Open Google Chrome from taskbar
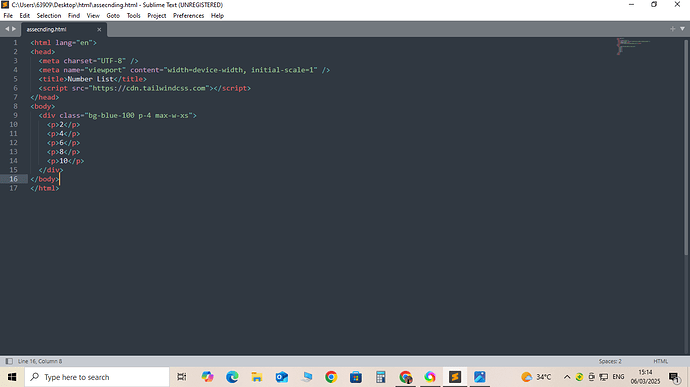Viewport: 690px width, 387px height. (331, 377)
